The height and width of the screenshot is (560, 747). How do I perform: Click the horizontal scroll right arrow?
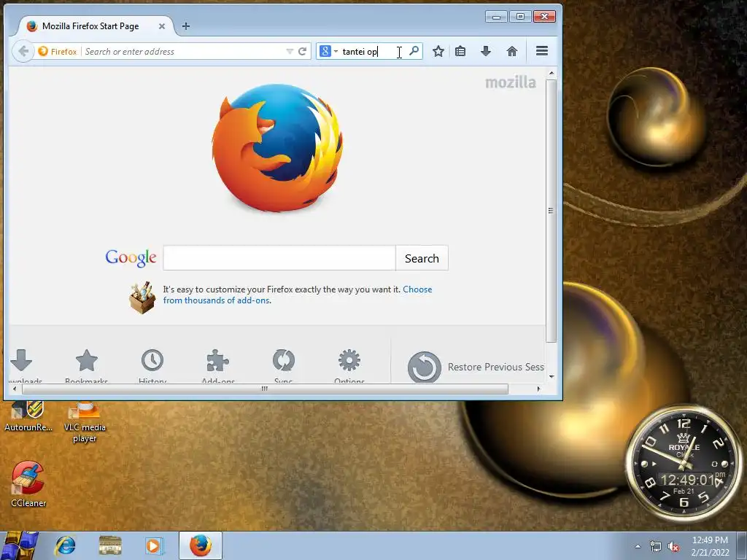point(539,389)
